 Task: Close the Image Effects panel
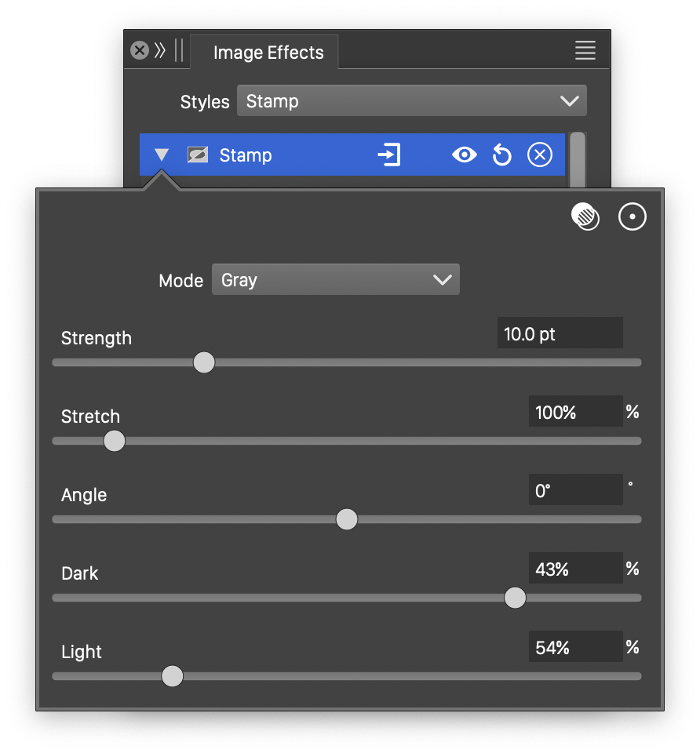point(140,51)
